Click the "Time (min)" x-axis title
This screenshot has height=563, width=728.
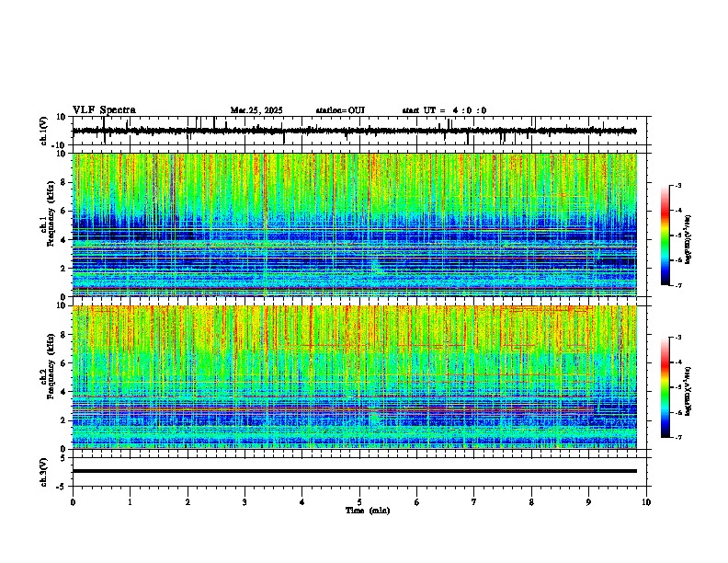(368, 511)
